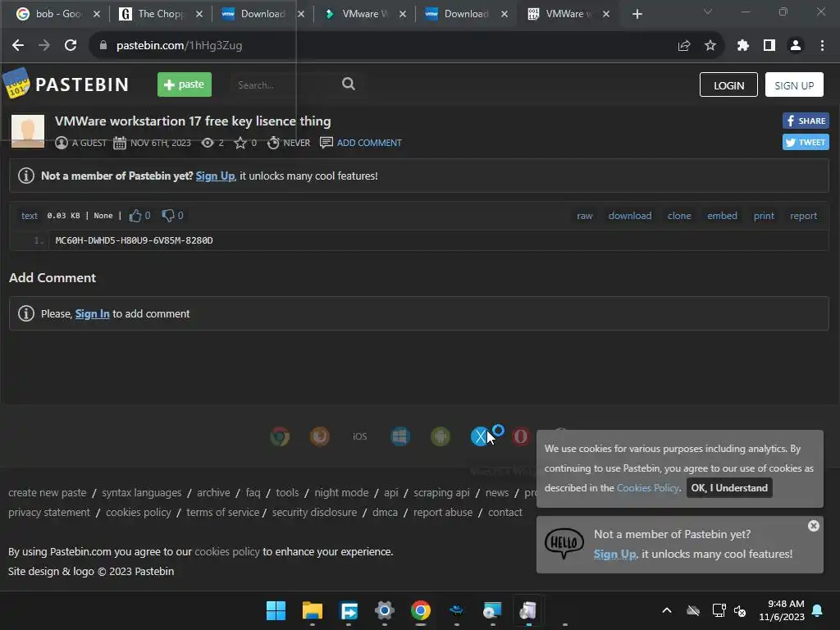Show hidden system tray icons

click(x=667, y=610)
